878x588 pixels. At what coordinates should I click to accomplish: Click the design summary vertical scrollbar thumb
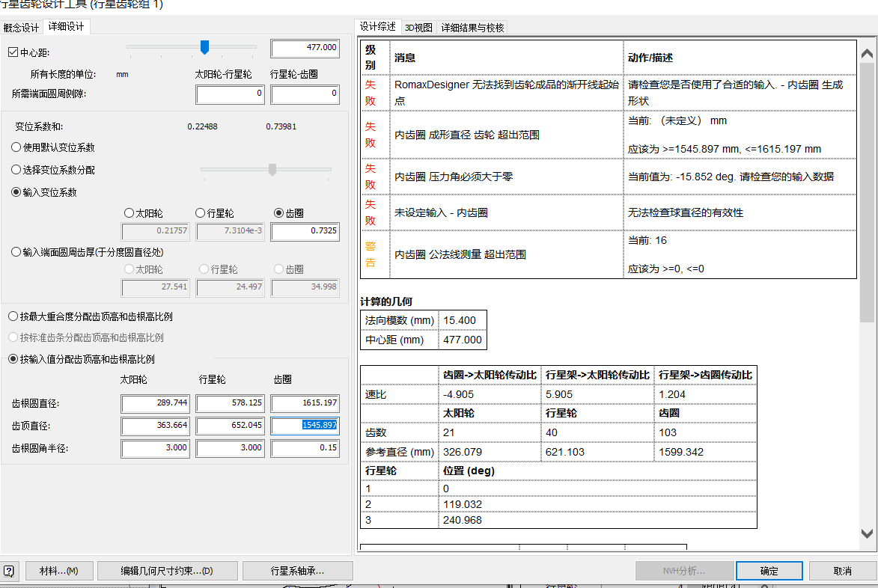click(x=867, y=193)
